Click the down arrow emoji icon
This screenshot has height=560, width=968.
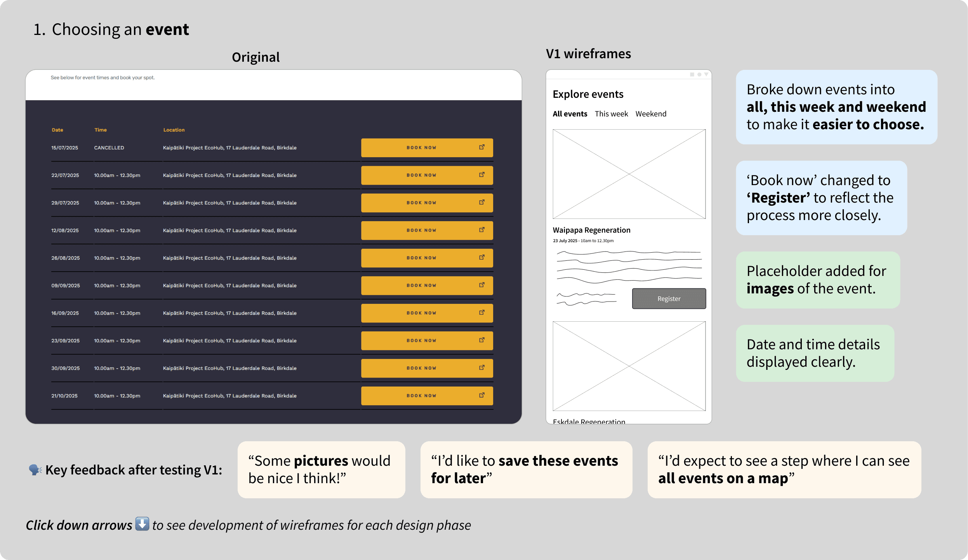coord(142,524)
